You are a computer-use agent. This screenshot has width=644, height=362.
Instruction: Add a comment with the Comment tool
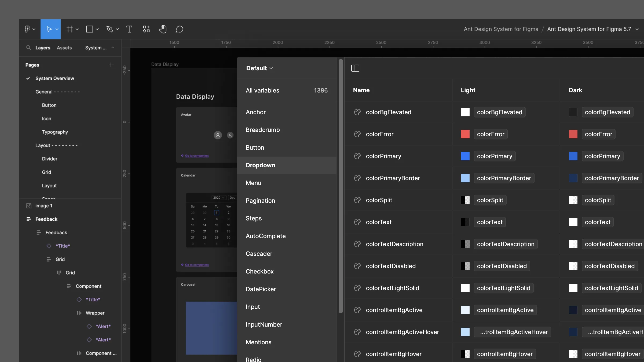pos(180,29)
